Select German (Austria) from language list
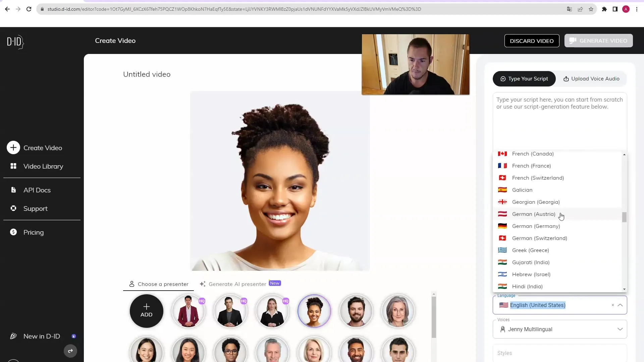The image size is (644, 362). click(x=535, y=215)
